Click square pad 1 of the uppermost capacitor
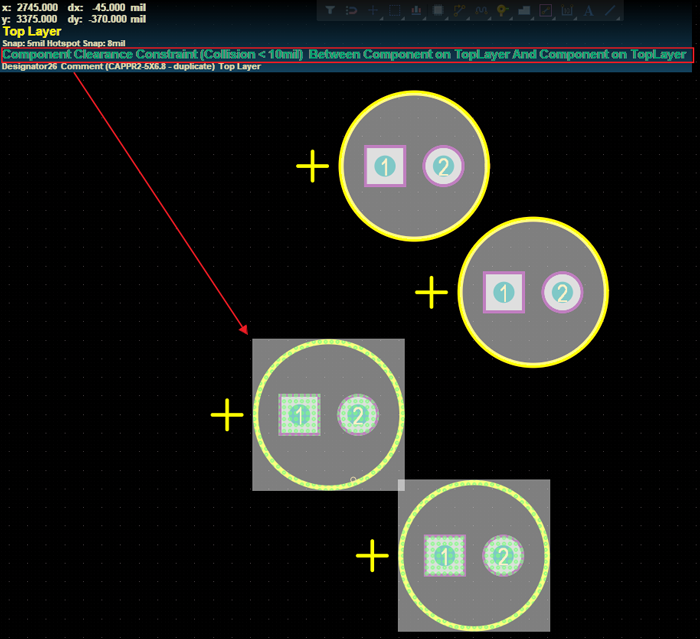The image size is (700, 639). (x=385, y=167)
